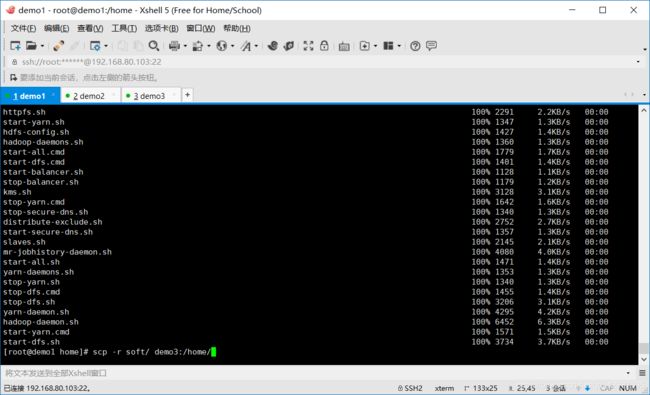The height and width of the screenshot is (395, 650).
Task: Expand the open folder dropdown arrow
Action: 42,46
